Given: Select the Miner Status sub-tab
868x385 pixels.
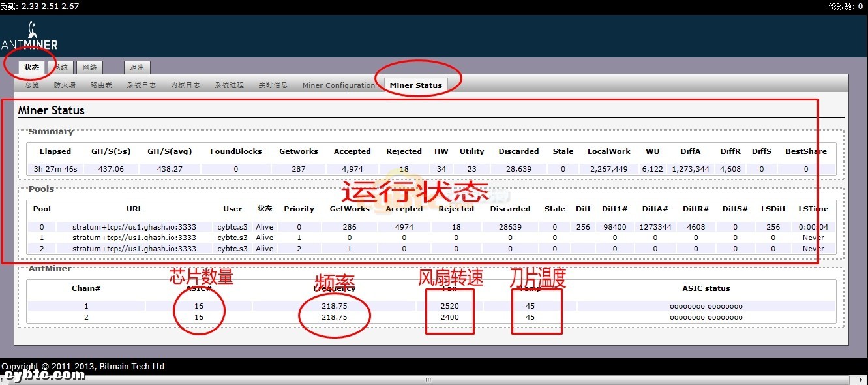Looking at the screenshot, I should (415, 85).
